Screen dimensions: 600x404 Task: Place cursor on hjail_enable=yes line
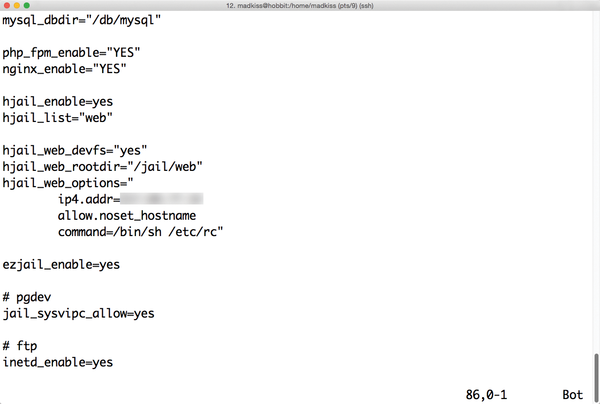point(57,102)
